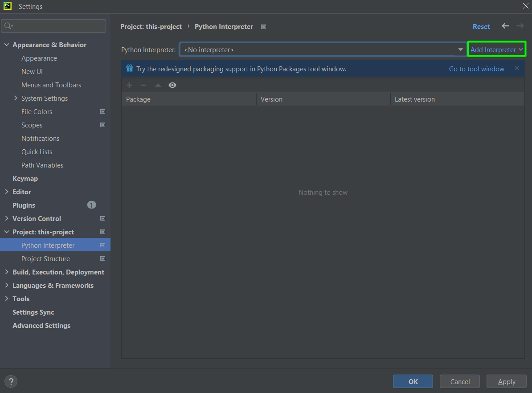Click the Reset link
532x393 pixels.
coord(481,26)
